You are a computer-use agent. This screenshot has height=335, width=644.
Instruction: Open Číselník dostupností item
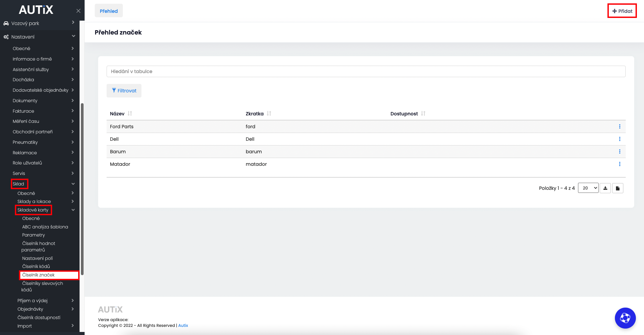click(x=39, y=317)
